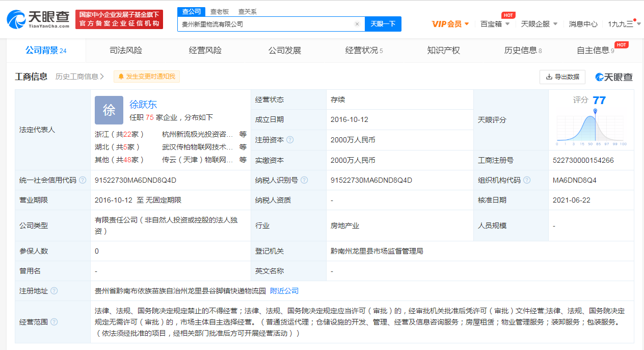Click the 附近公司 link
Viewport: 644px width, 350px height.
[x=284, y=291]
